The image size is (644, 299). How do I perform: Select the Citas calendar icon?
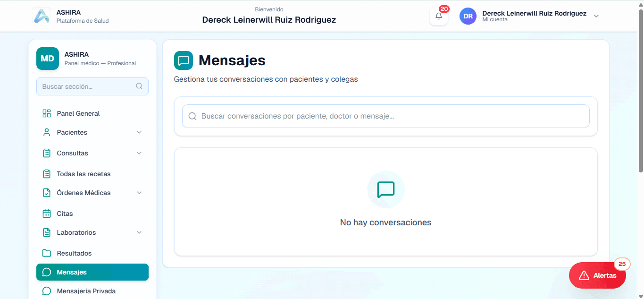[47, 214]
